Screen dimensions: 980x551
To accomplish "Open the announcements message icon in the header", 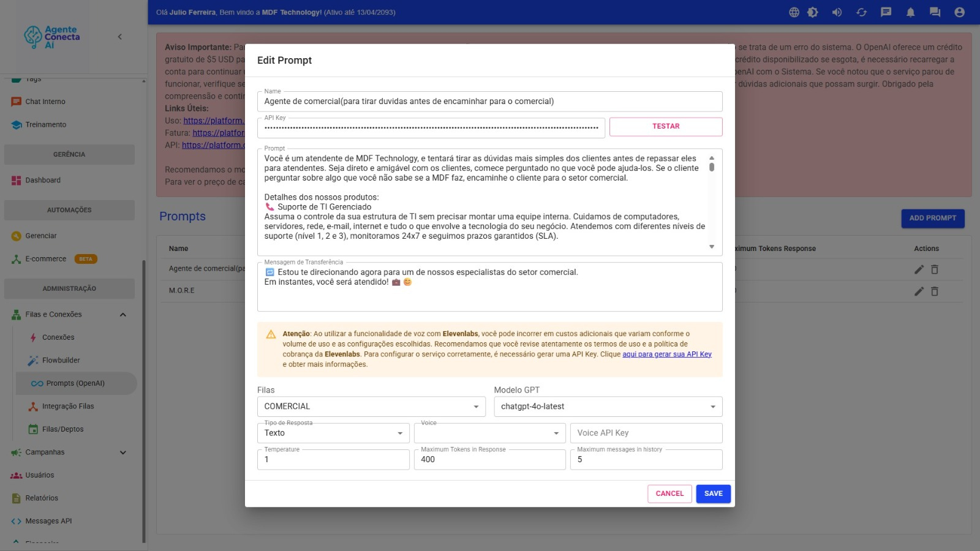I will 886,12.
